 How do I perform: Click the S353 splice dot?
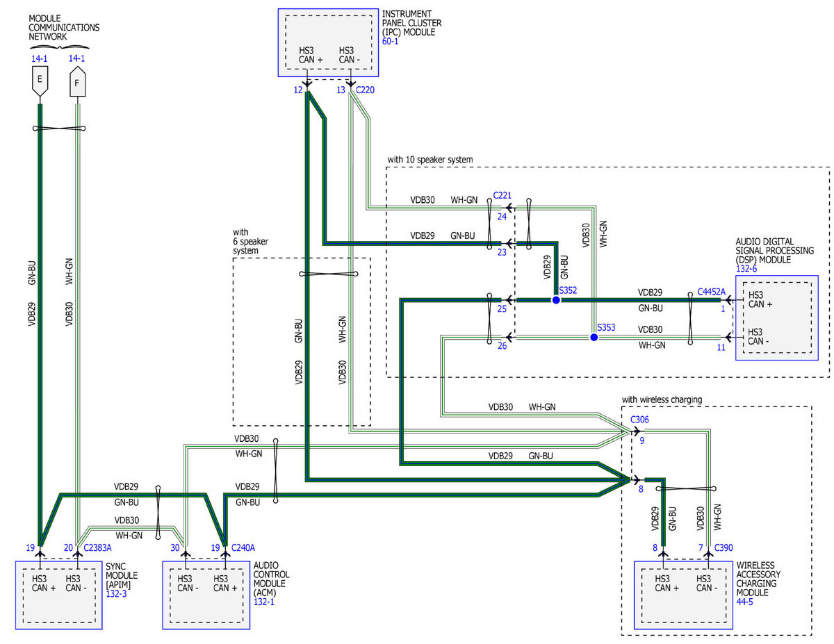coord(594,337)
